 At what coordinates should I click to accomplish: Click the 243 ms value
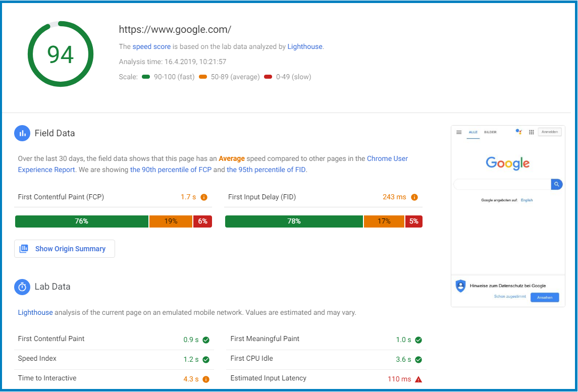tap(394, 197)
